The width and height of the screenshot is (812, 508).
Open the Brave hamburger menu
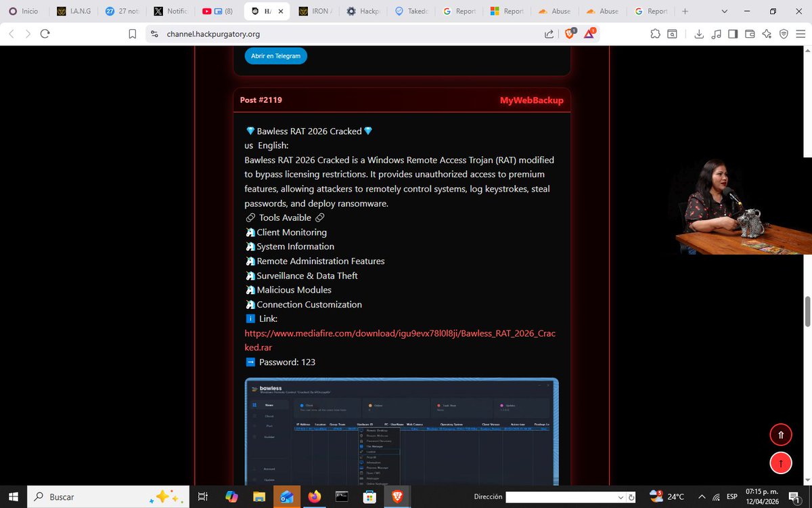pyautogui.click(x=800, y=34)
